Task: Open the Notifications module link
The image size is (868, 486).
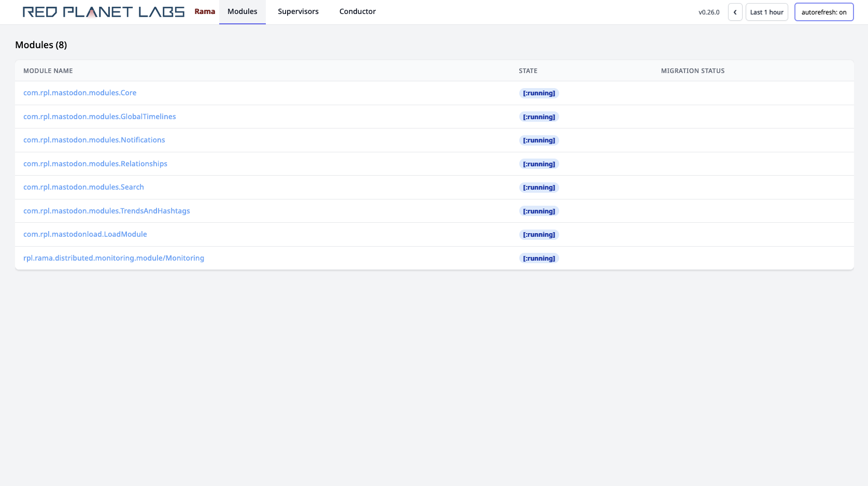Action: click(94, 140)
